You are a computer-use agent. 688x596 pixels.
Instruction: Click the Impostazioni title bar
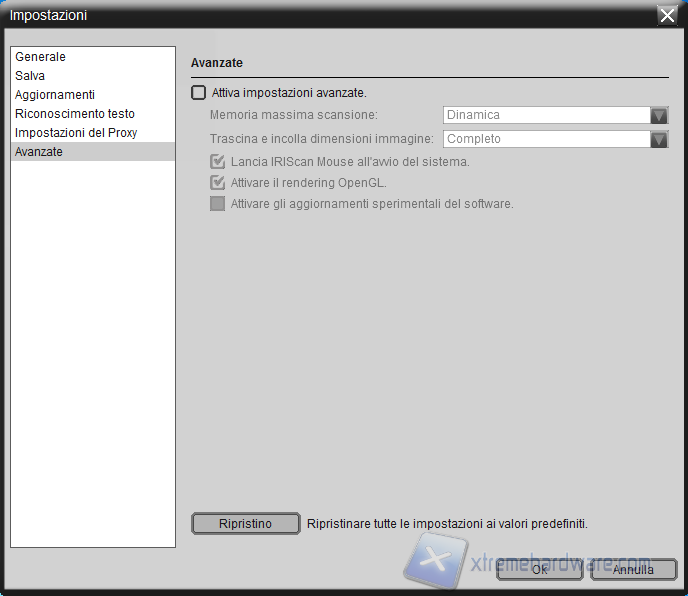click(300, 15)
